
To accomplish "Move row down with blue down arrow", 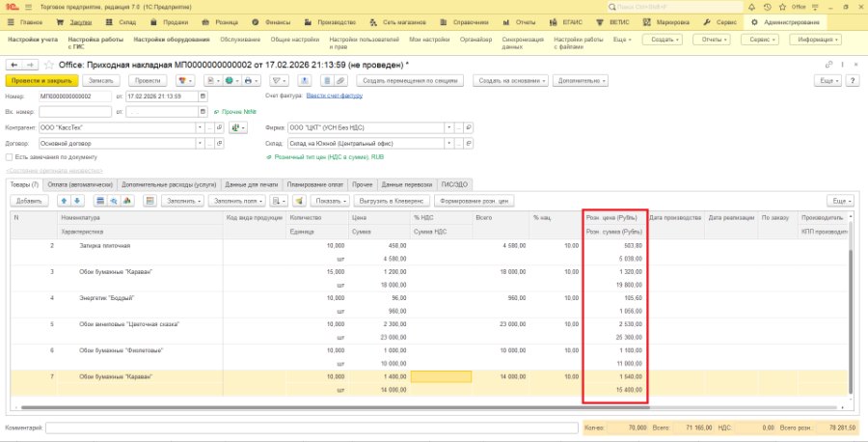I will coord(77,201).
